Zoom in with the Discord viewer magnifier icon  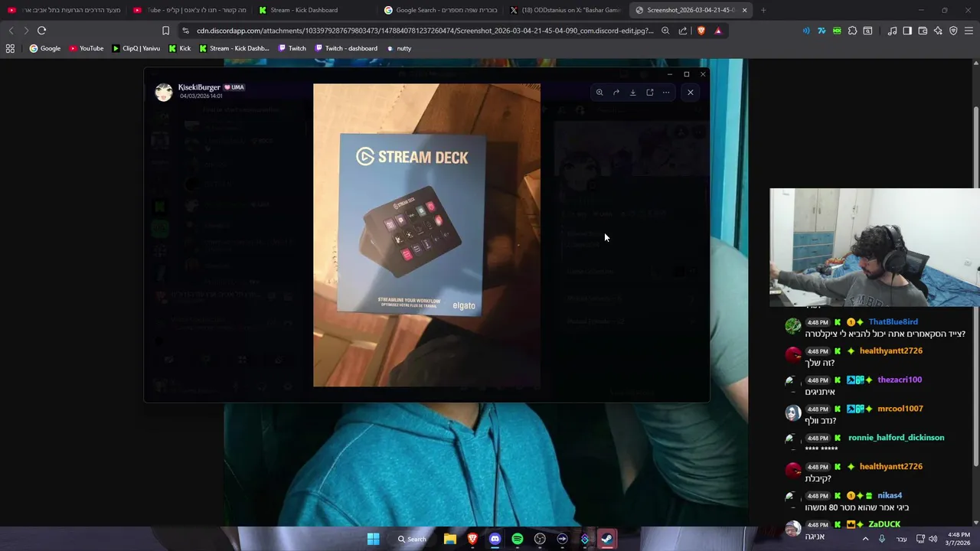pyautogui.click(x=599, y=93)
